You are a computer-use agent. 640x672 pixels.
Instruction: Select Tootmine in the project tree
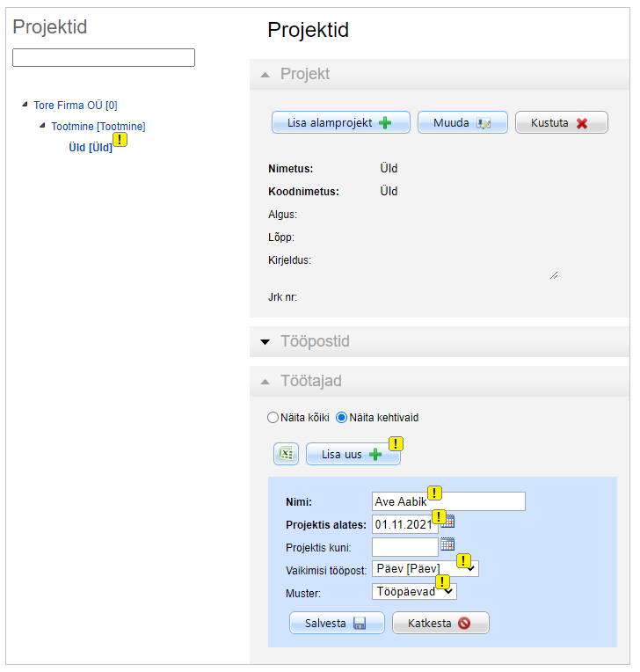click(x=98, y=127)
